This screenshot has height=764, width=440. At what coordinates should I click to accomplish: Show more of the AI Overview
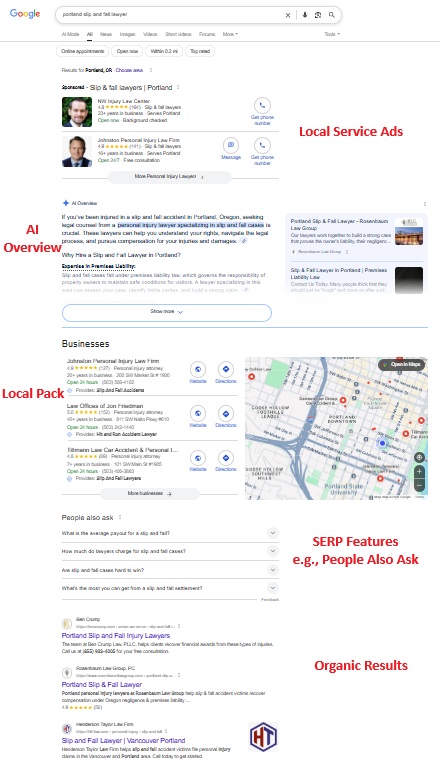[x=167, y=312]
